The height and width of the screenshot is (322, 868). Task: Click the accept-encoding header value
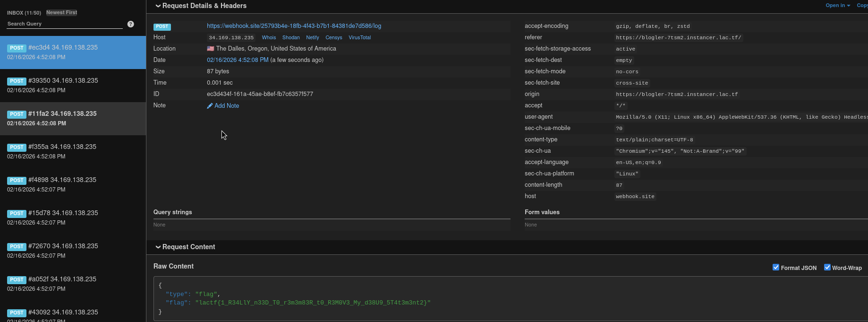coord(653,26)
